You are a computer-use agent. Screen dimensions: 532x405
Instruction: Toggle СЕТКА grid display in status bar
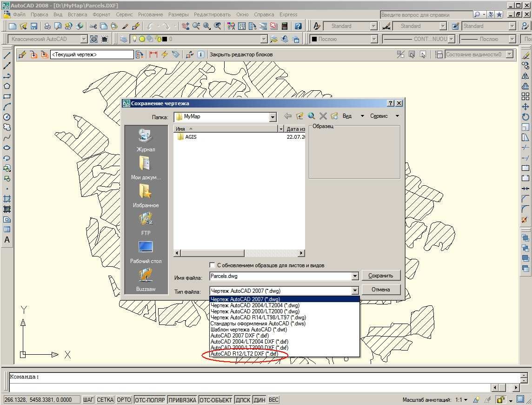coord(105,399)
